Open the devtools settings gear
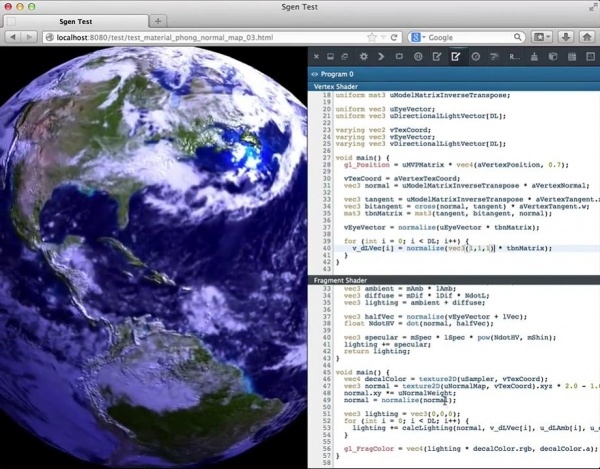This screenshot has width=600, height=469. click(x=364, y=57)
